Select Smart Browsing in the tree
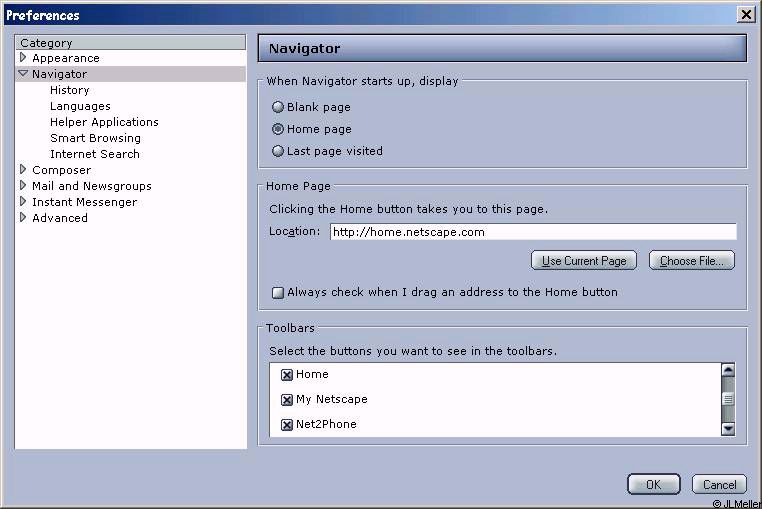 point(95,138)
